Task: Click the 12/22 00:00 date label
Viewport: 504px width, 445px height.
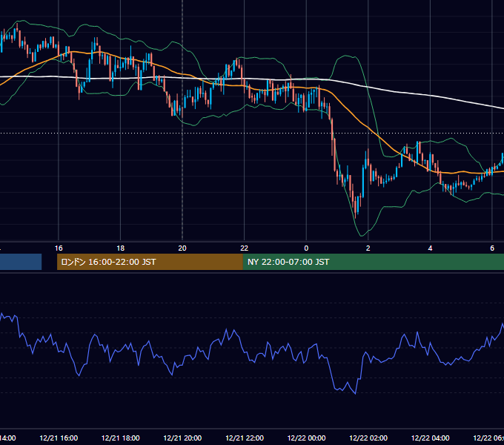Action: click(306, 438)
